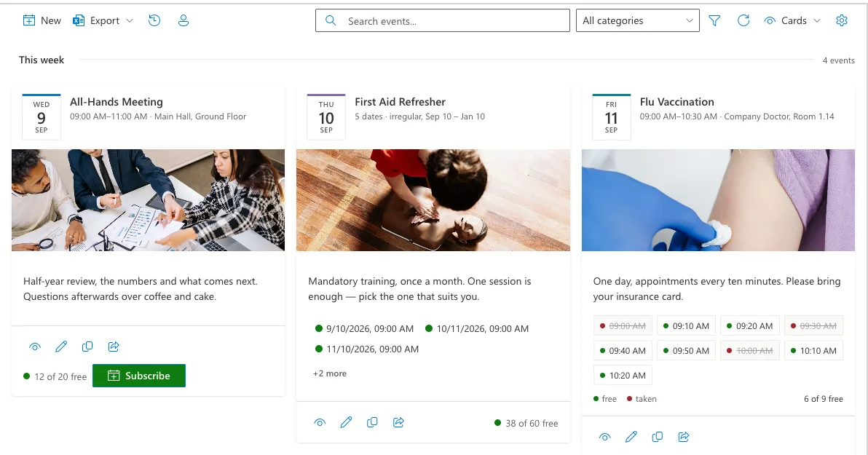The height and width of the screenshot is (455, 868).
Task: Click the WED 9 SEP date badge
Action: click(x=42, y=116)
